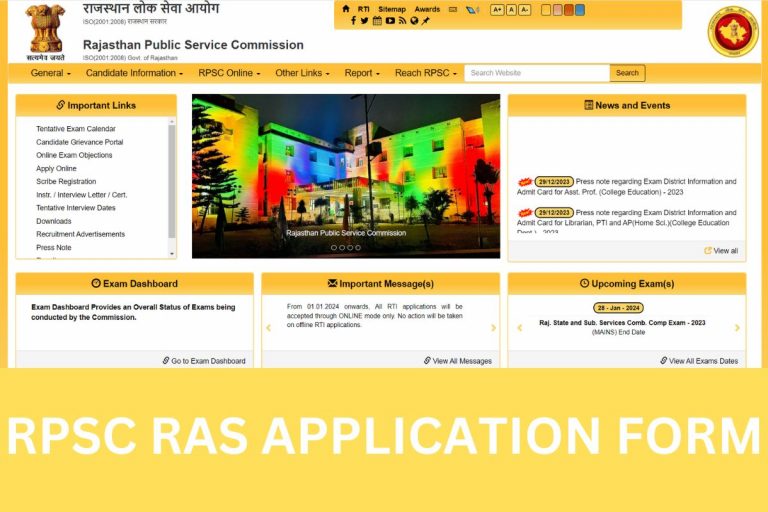
Task: Select the yellow theme color swatch
Action: (546, 10)
